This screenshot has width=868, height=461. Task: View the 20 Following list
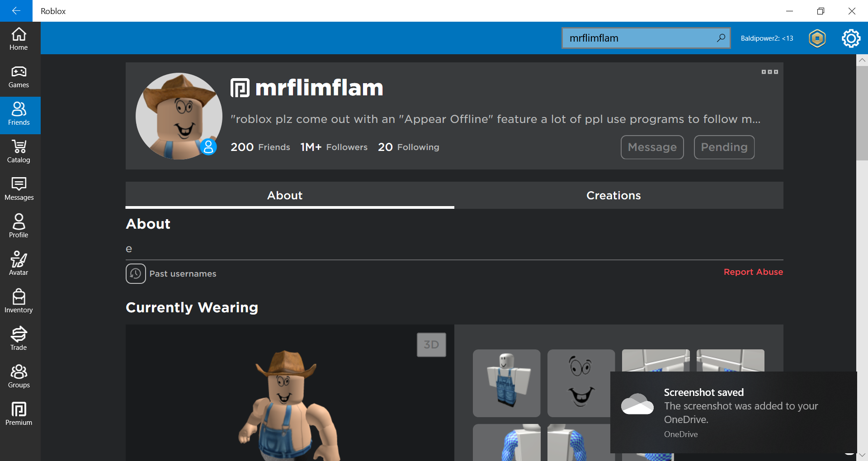[409, 147]
